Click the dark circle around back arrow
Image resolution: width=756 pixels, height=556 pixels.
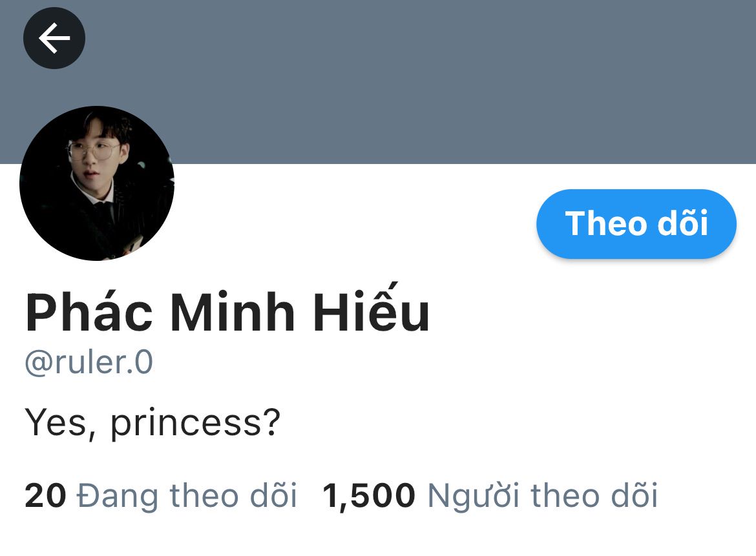pos(54,38)
